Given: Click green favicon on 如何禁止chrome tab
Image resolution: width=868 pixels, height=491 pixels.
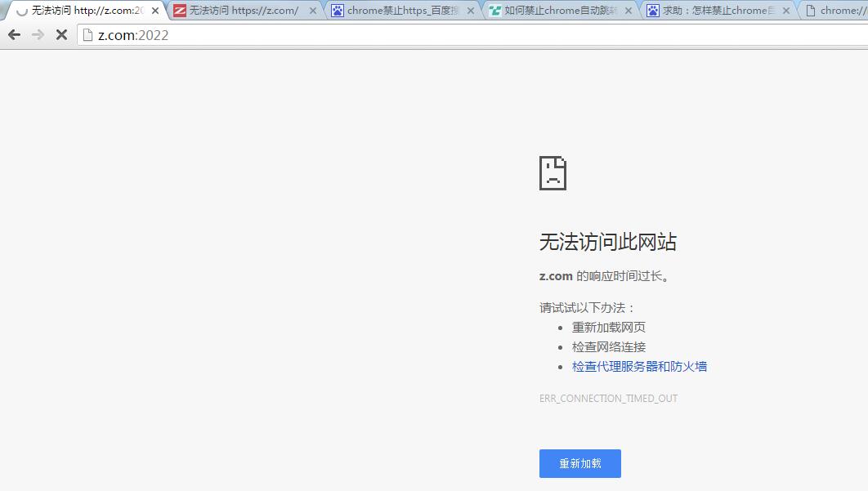Looking at the screenshot, I should 495,11.
